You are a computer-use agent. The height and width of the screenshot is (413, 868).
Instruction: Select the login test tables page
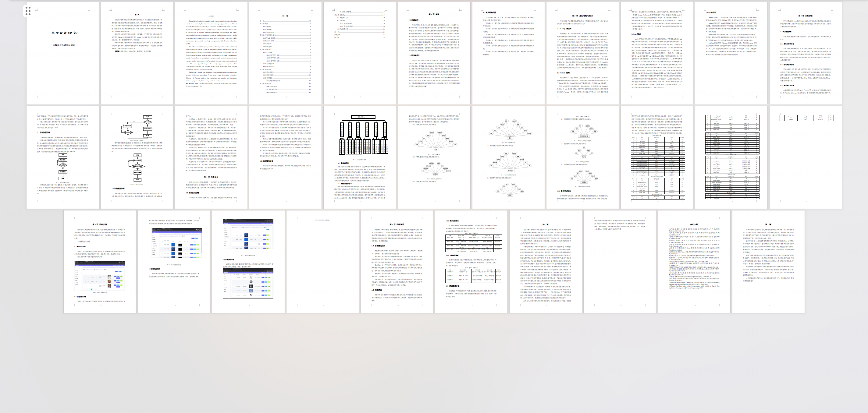471,262
